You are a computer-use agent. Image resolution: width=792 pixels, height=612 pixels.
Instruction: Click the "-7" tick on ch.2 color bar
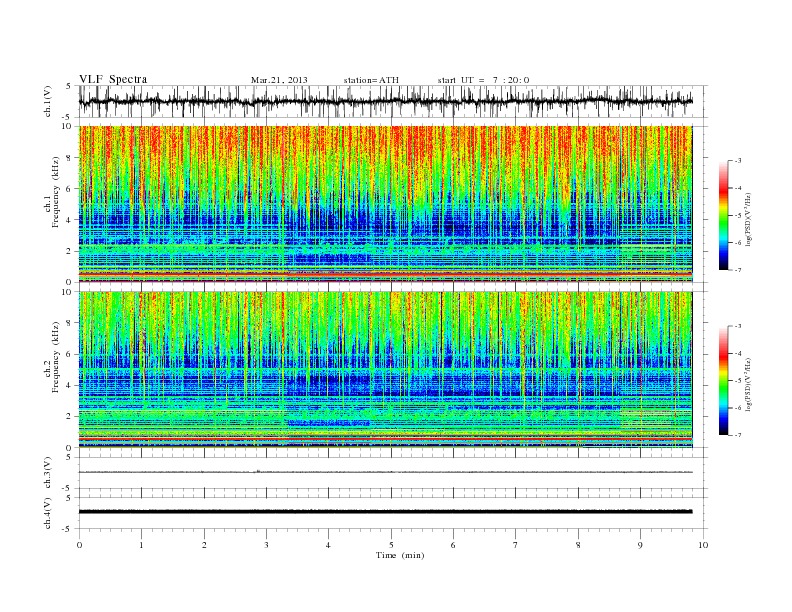click(x=739, y=435)
